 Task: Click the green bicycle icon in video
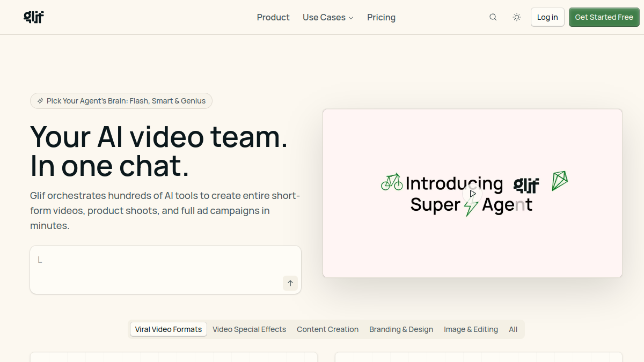[x=392, y=182]
